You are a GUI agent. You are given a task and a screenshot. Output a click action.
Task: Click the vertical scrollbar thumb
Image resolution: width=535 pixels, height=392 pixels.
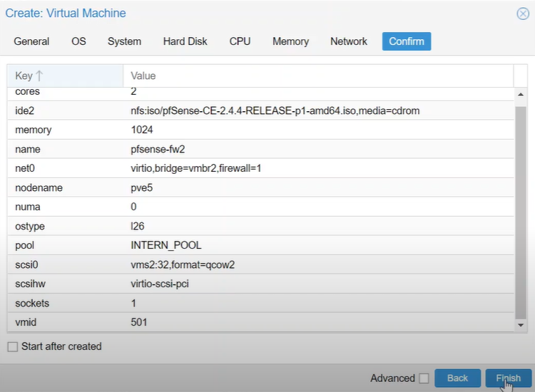click(520, 213)
